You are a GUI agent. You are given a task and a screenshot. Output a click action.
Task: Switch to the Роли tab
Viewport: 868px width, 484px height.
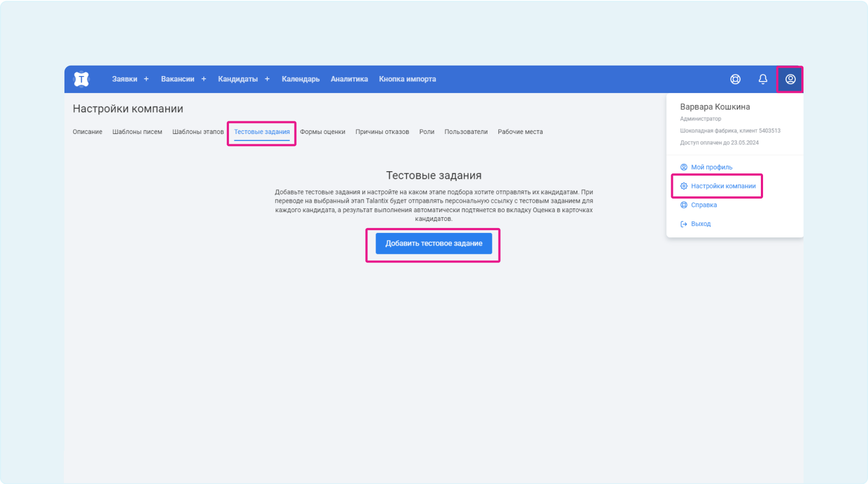coord(427,132)
